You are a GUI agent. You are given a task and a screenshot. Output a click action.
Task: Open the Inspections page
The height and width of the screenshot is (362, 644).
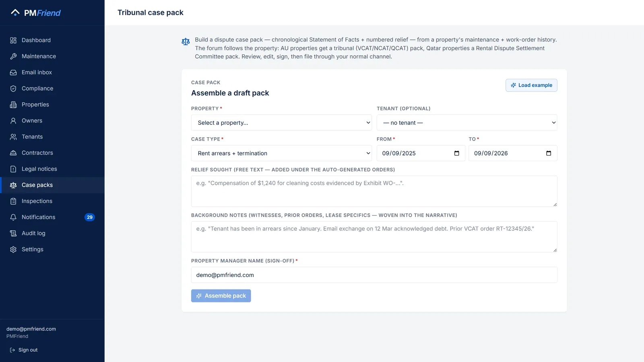pyautogui.click(x=52, y=201)
